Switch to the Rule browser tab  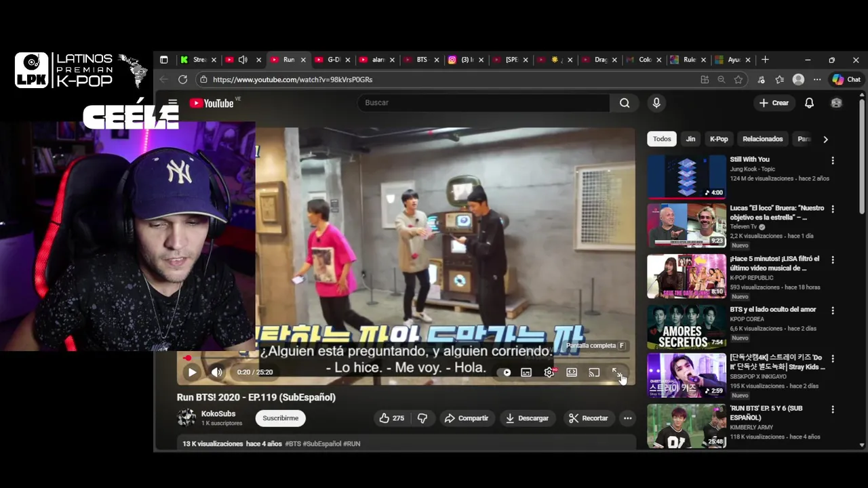point(689,60)
